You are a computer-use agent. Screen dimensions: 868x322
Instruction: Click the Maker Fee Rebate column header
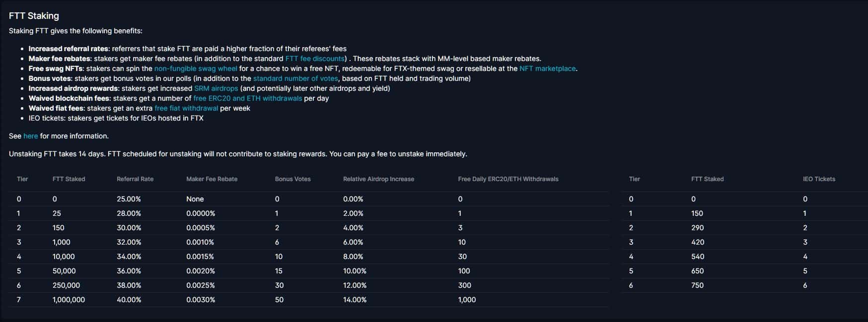click(x=212, y=179)
